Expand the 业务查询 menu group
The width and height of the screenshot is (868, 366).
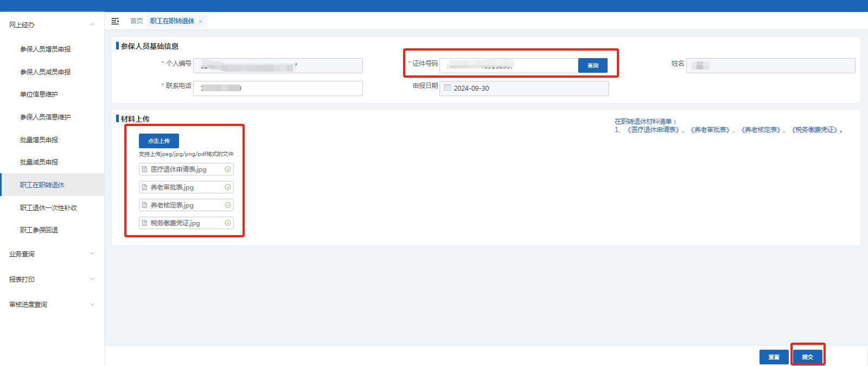pyautogui.click(x=52, y=254)
